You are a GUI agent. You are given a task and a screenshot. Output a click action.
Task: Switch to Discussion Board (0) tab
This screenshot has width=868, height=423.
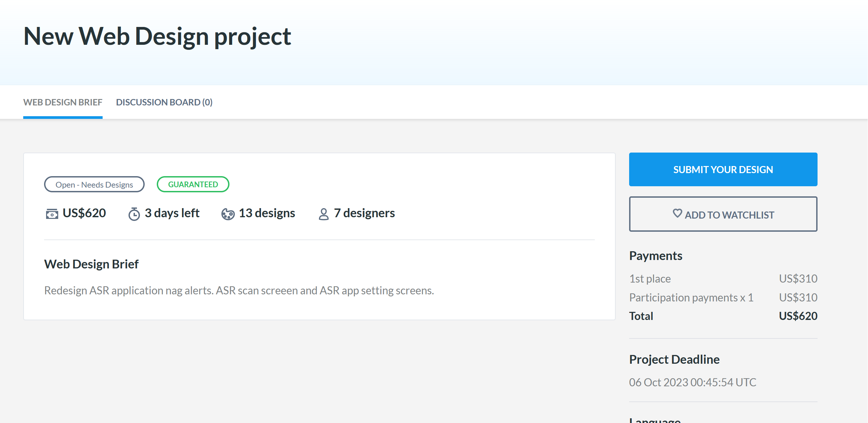tap(164, 102)
